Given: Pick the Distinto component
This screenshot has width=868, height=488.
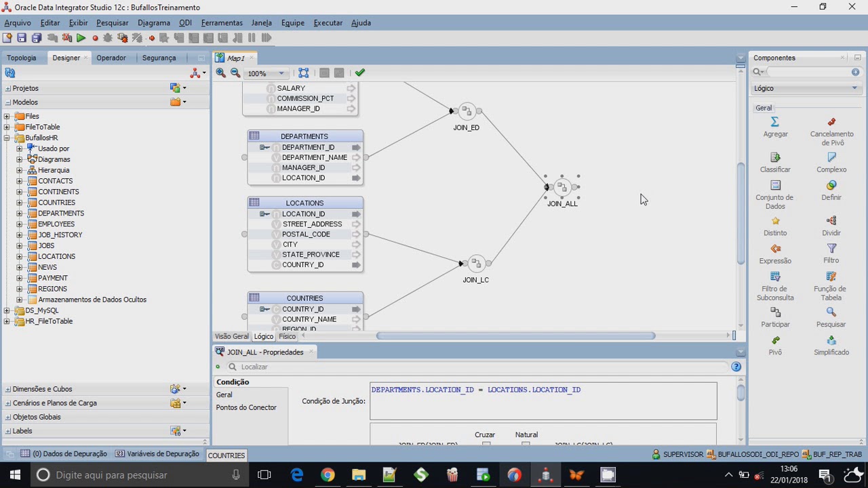Looking at the screenshot, I should point(775,226).
